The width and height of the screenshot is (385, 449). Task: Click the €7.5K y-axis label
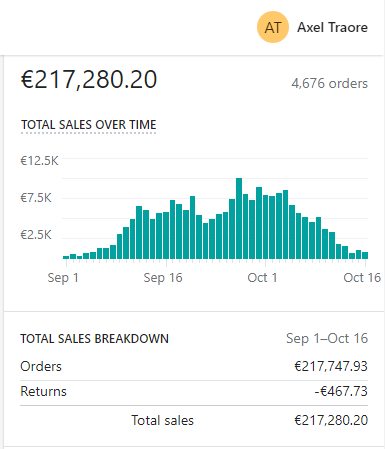[36, 198]
